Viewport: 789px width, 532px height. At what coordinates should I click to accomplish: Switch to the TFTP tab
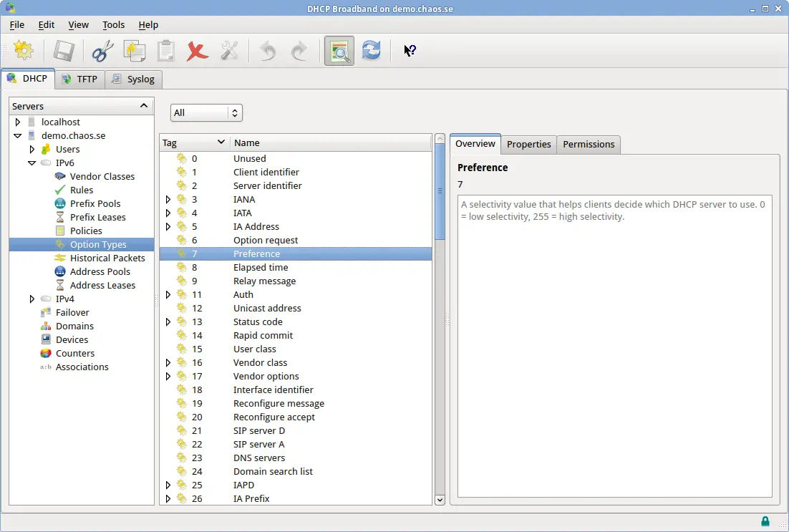tap(79, 79)
